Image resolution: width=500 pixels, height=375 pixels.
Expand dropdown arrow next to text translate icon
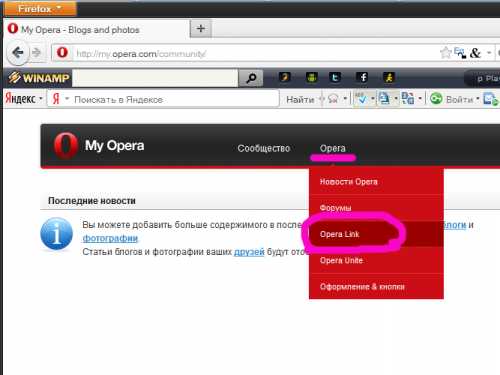point(420,99)
